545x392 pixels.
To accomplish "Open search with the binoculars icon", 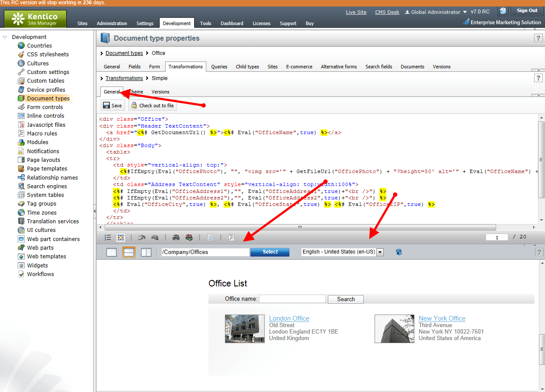I will click(176, 238).
